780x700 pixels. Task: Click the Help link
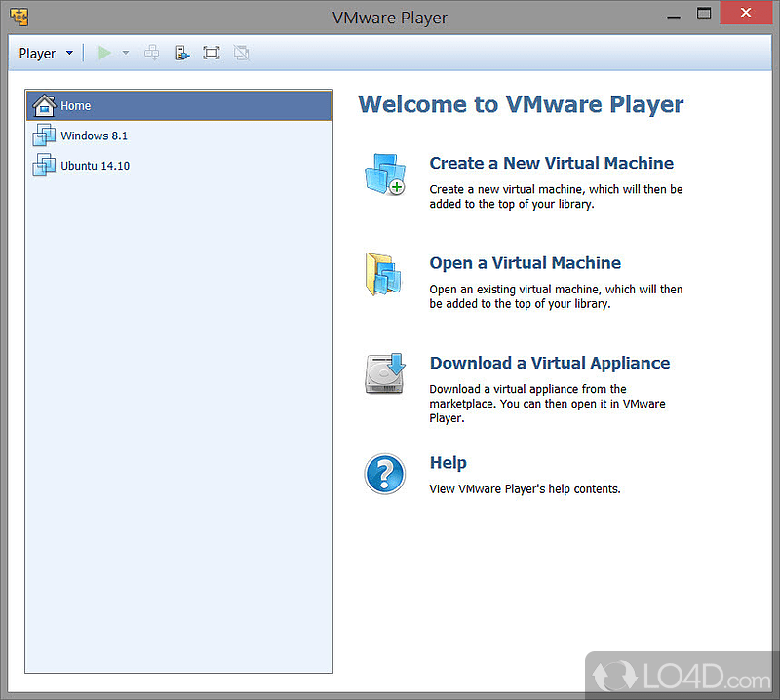(448, 463)
